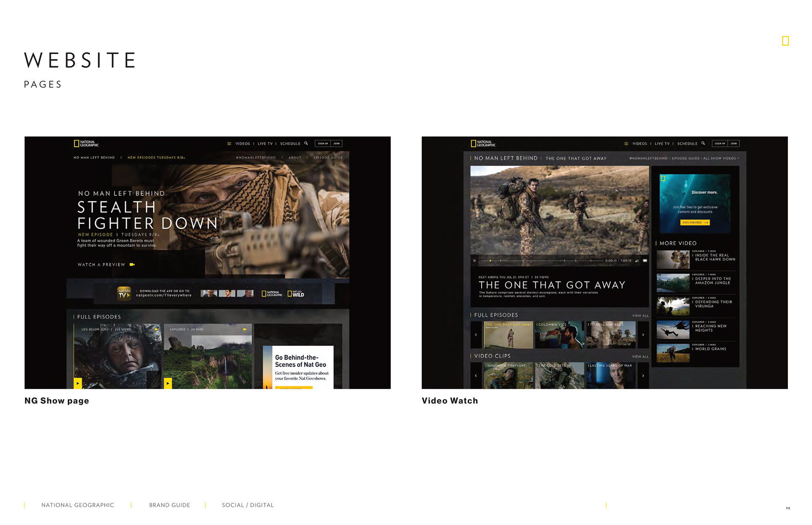812x525 pixels.
Task: Click camera icon beside Watch a Preview
Action: (x=132, y=265)
